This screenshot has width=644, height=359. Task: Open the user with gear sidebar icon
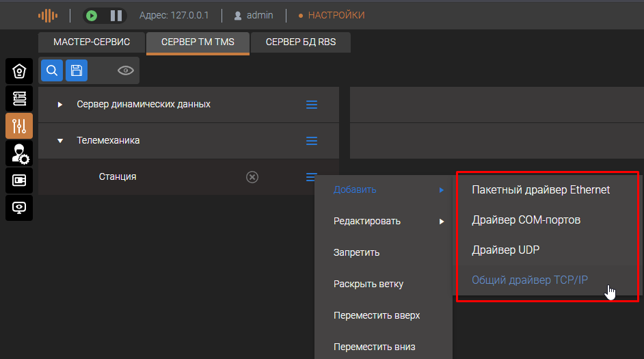coord(18,153)
